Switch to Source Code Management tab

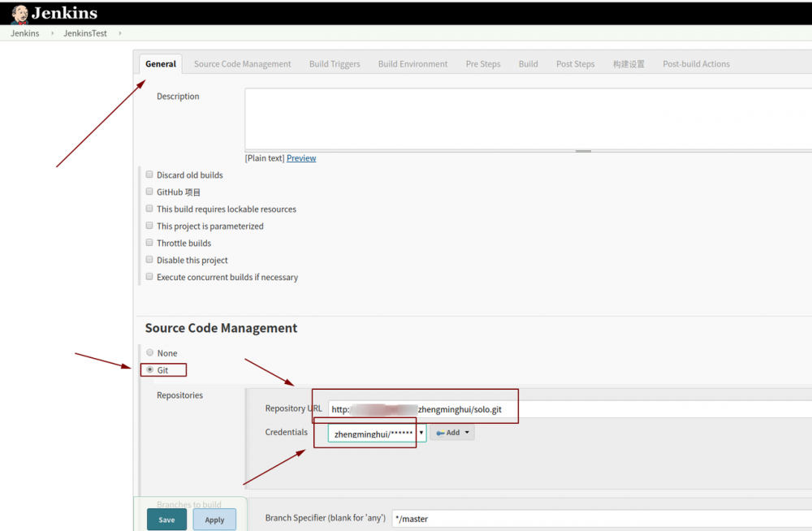242,63
